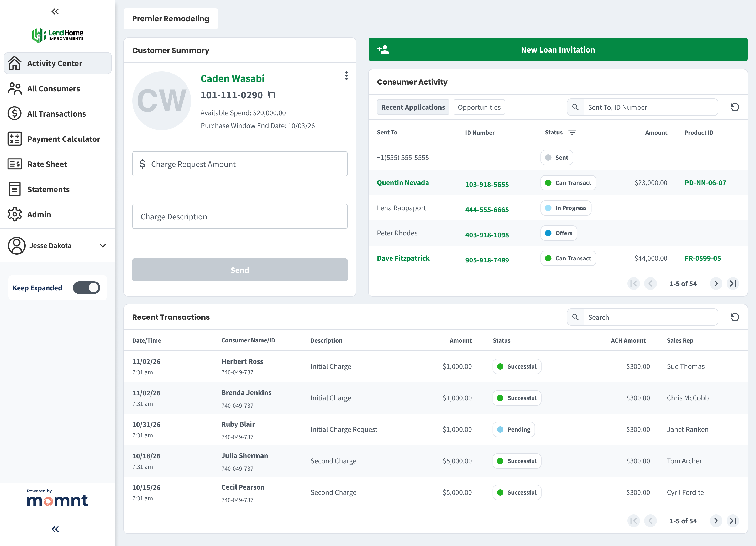Jump to last page of Recent Transactions
The height and width of the screenshot is (546, 756).
coord(733,521)
